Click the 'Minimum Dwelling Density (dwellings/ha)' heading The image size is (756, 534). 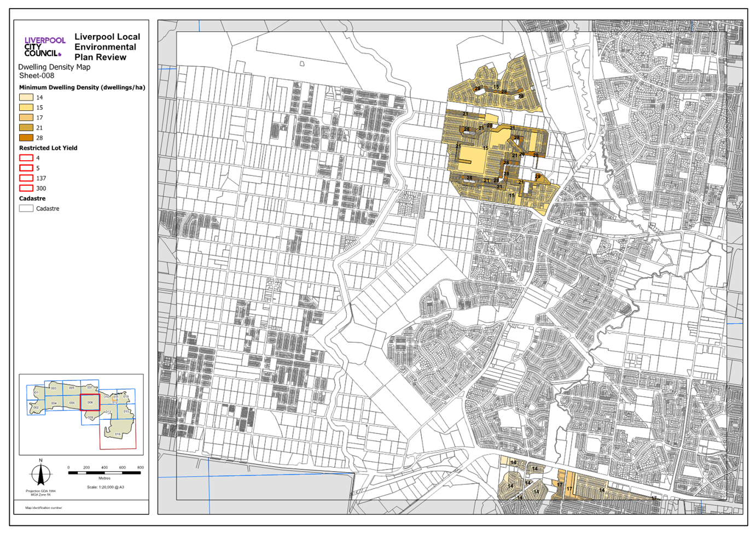pyautogui.click(x=82, y=87)
